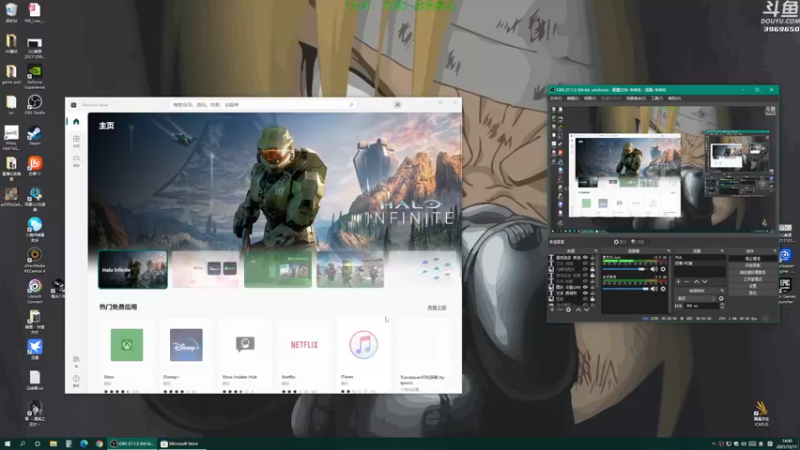800x450 pixels.
Task: Select the PS4 scene in OBS Scenes
Action: 700,258
